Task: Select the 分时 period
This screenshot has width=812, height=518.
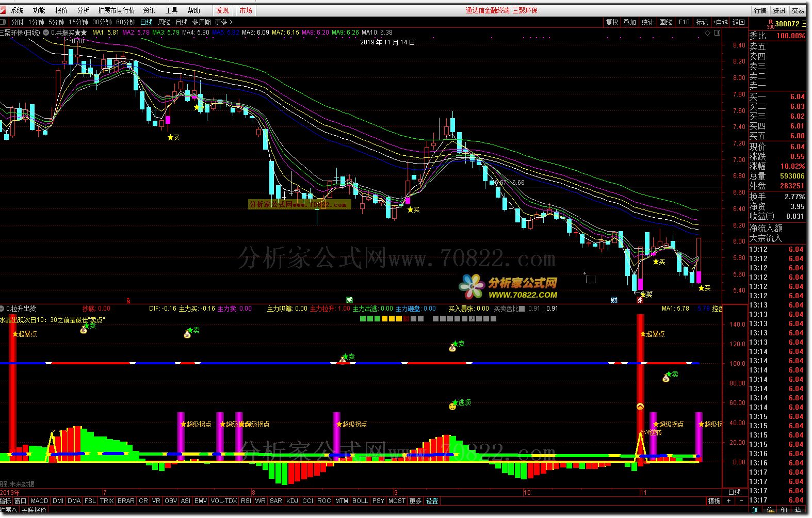Action: (x=18, y=22)
